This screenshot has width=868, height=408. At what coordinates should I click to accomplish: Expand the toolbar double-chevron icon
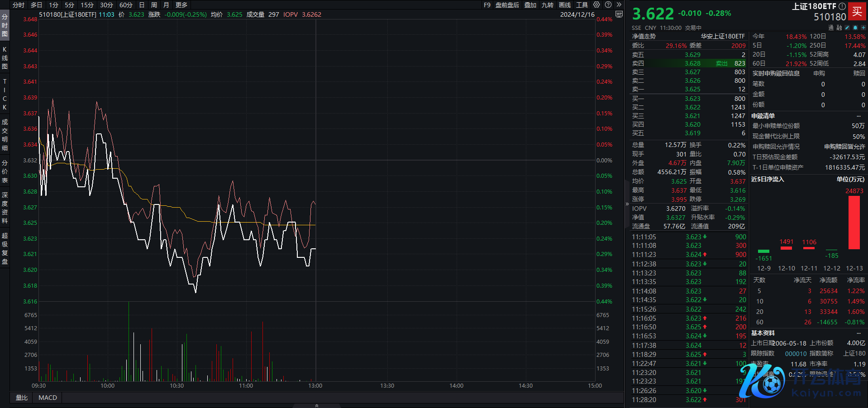point(619,5)
